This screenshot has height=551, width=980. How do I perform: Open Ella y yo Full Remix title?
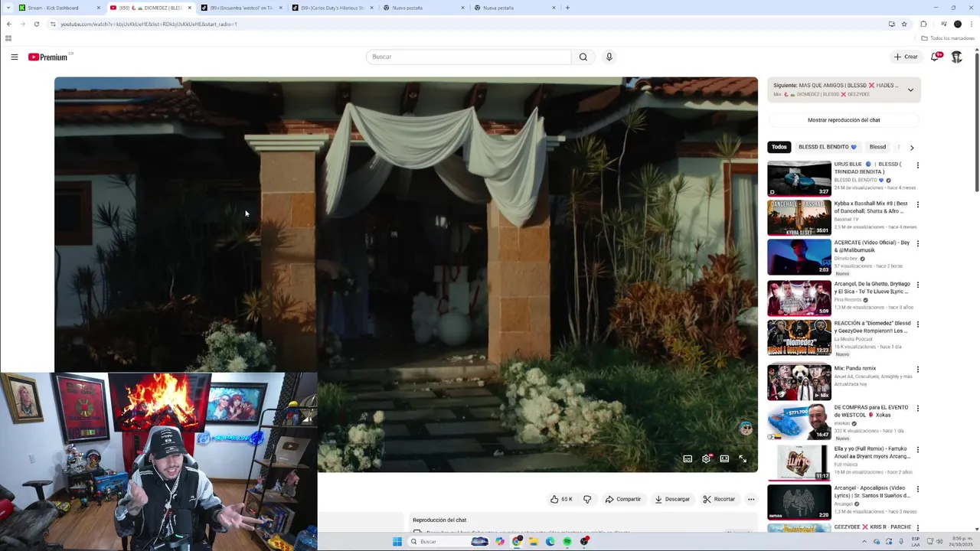click(x=871, y=452)
